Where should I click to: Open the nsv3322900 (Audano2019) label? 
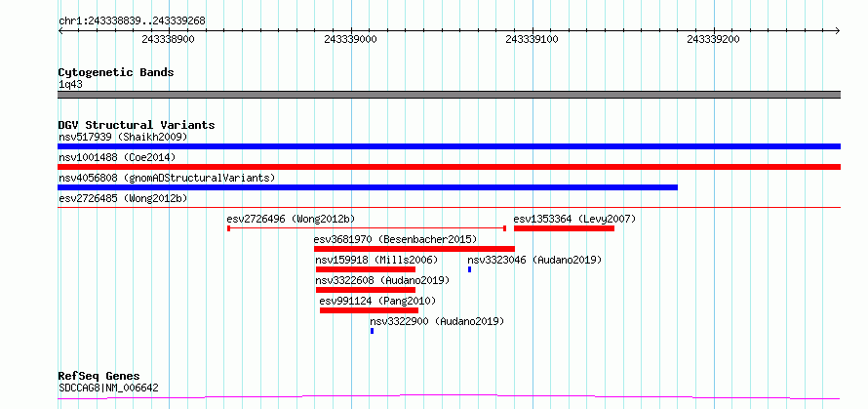437,321
